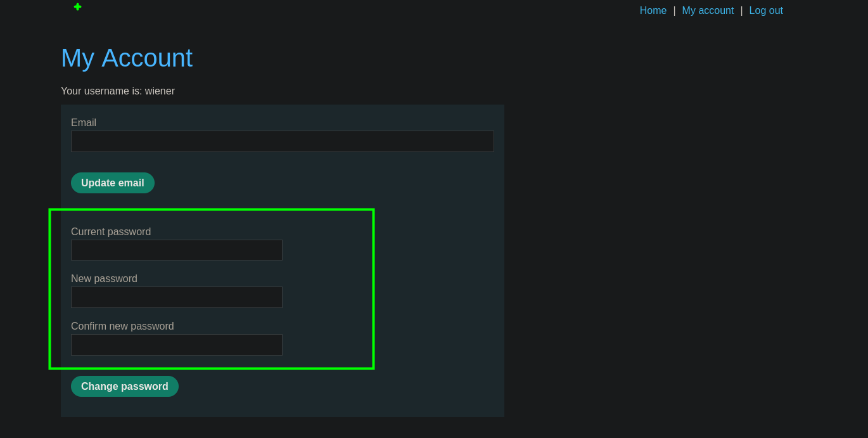Click the green plus marker icon
Screen dimensions: 868x438
(x=77, y=7)
